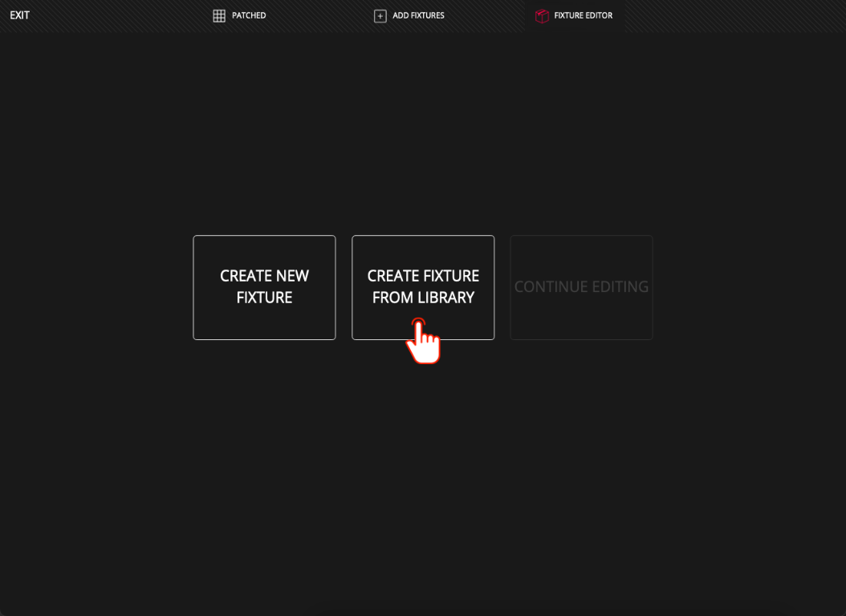Switch to the Patched tab label
The height and width of the screenshot is (616, 846).
click(x=249, y=15)
